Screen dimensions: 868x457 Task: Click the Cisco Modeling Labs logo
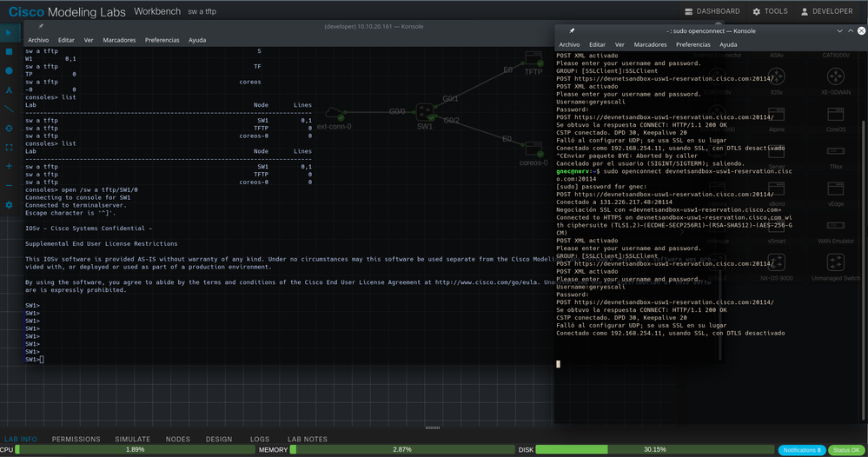click(x=67, y=11)
